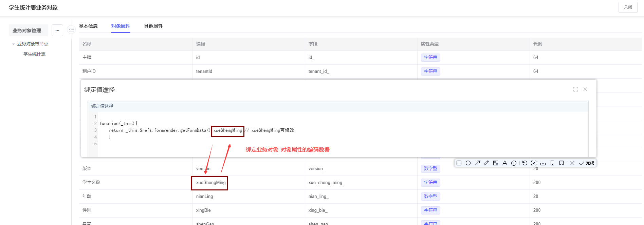
Task: Select 学生统计表 in the tree
Action: pyautogui.click(x=34, y=54)
